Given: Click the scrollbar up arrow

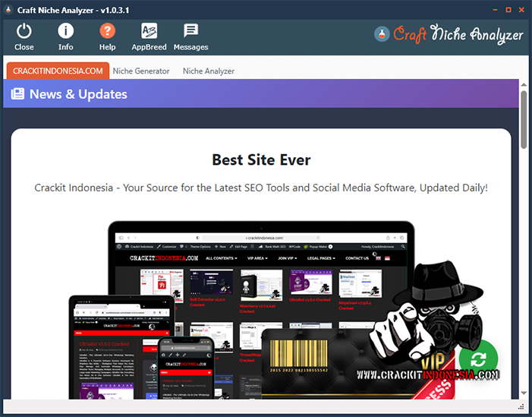Looking at the screenshot, I should pos(524,85).
